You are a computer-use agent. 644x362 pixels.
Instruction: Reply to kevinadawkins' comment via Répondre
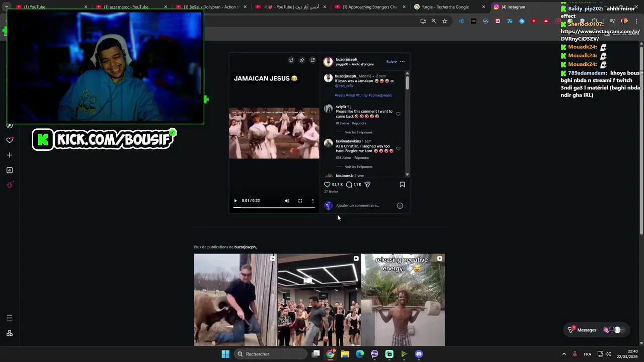[361, 158]
